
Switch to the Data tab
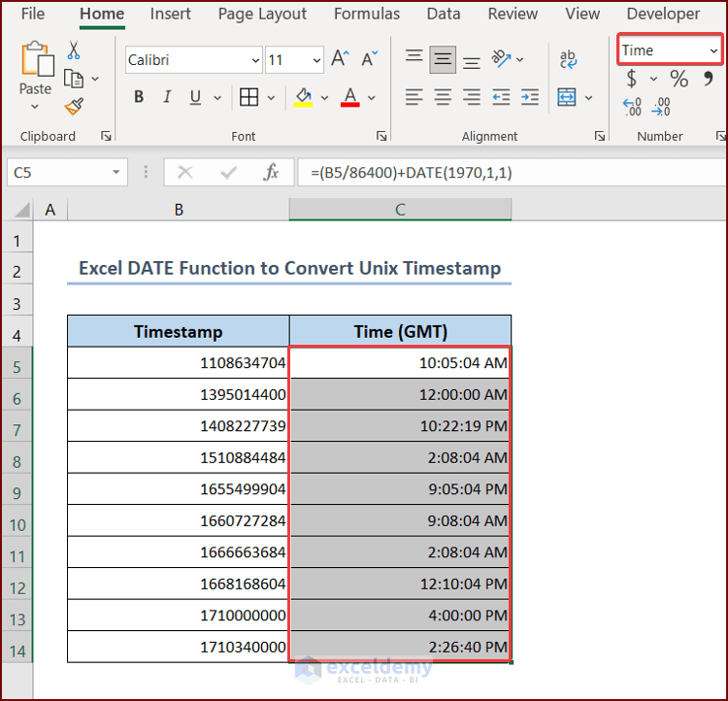(444, 14)
